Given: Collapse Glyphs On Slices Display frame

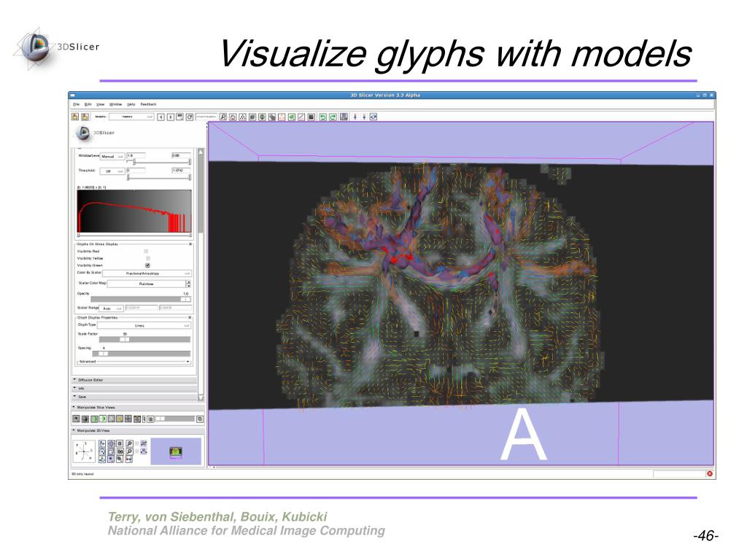Looking at the screenshot, I should point(190,244).
